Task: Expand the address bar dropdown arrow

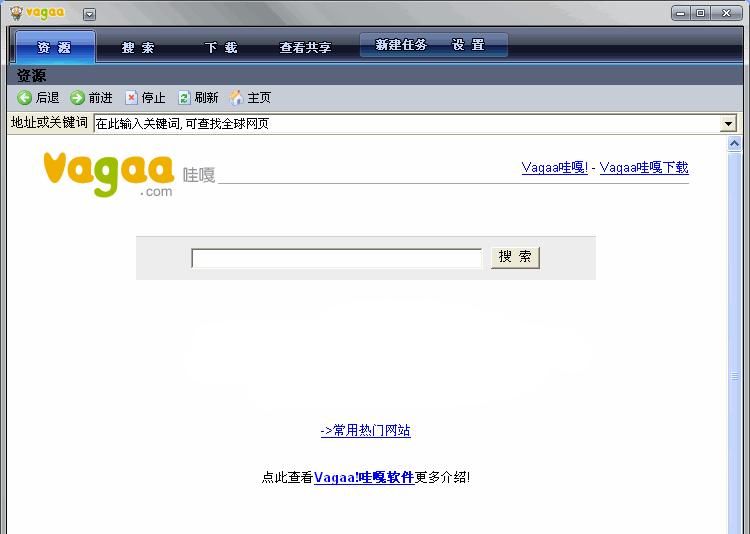Action: [728, 124]
